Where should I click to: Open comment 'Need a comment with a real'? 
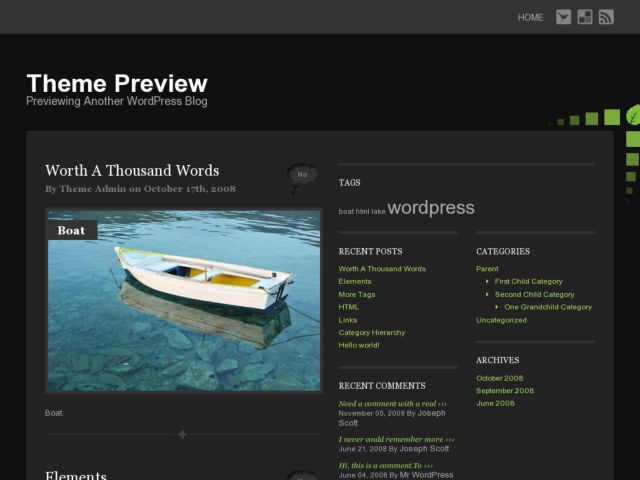[x=392, y=404]
